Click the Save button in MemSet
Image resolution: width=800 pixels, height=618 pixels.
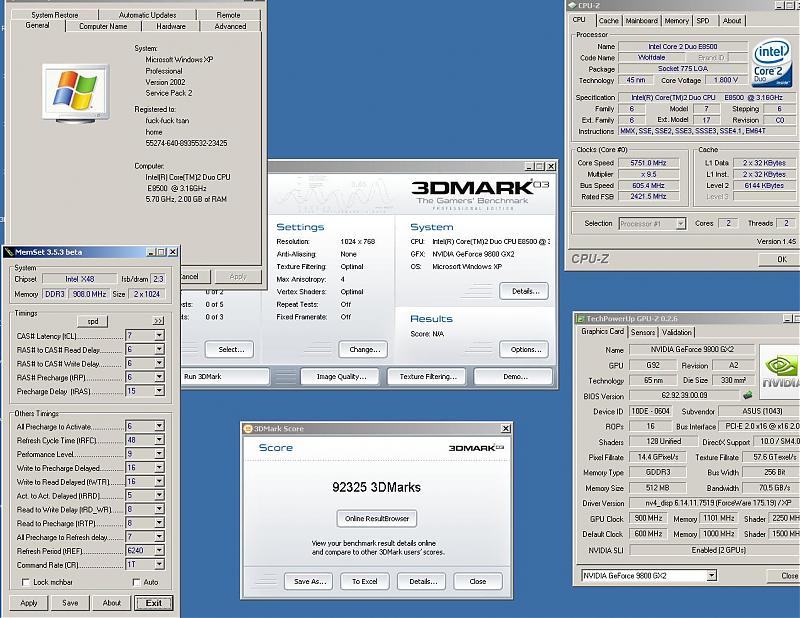coord(70,603)
